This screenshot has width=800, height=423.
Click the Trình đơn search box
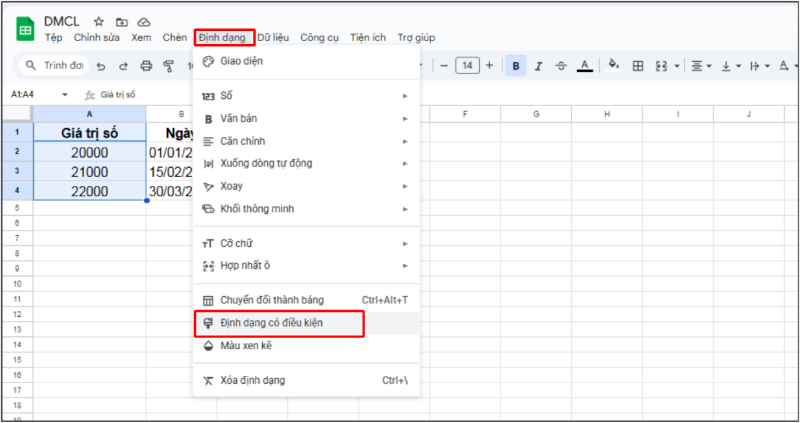coord(54,65)
